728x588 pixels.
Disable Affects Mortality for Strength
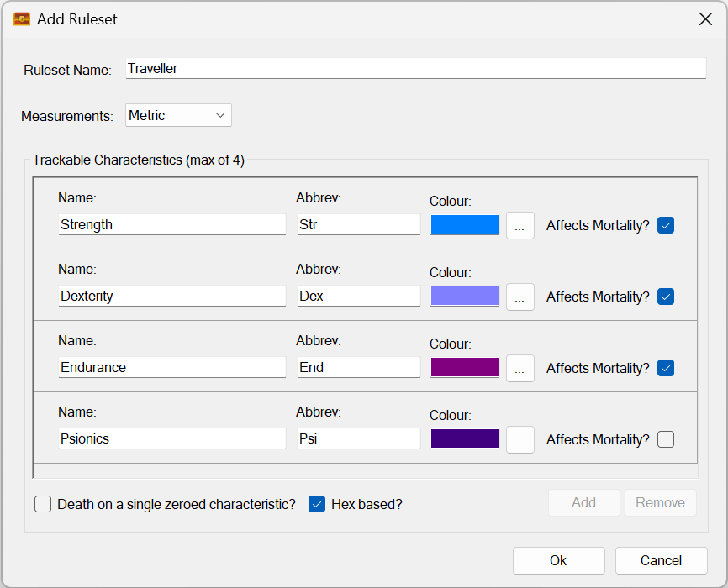(666, 225)
